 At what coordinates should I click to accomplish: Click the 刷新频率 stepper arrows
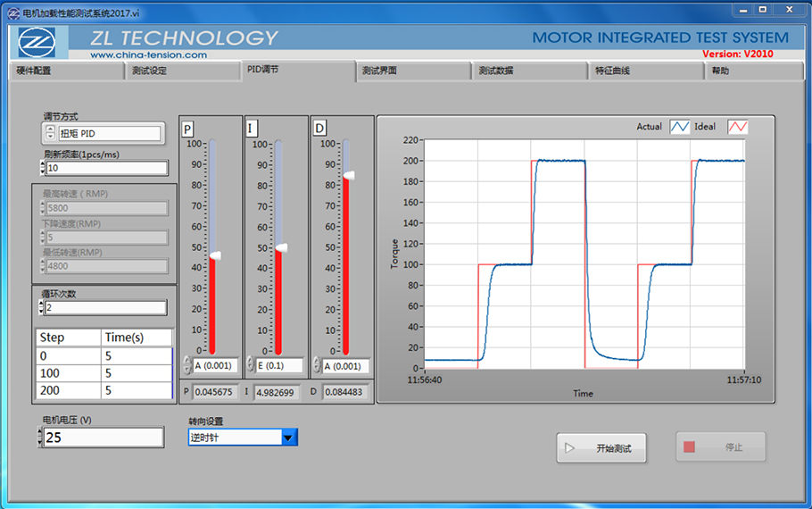pyautogui.click(x=42, y=168)
